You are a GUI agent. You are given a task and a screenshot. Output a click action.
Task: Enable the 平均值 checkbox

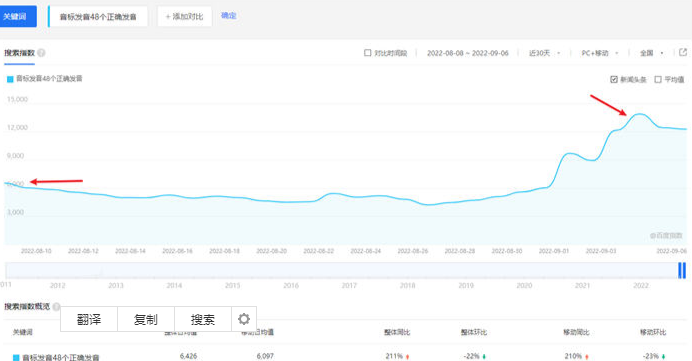[x=658, y=79]
